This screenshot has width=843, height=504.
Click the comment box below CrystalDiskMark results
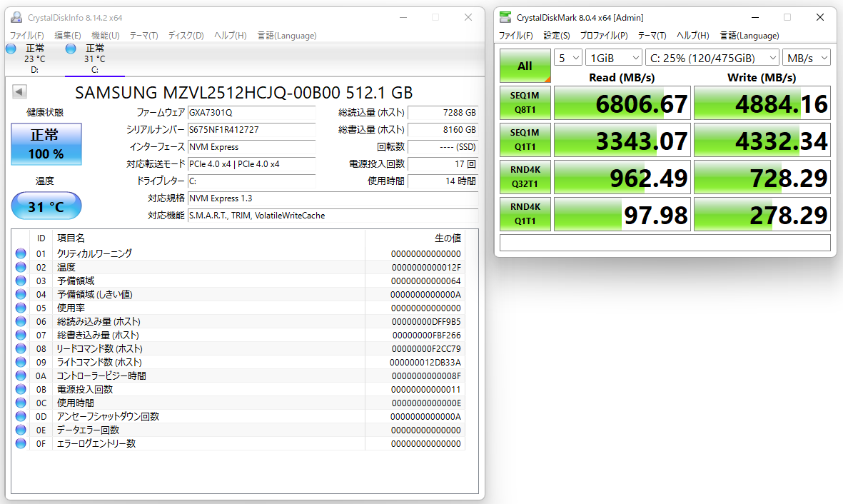coord(665,243)
